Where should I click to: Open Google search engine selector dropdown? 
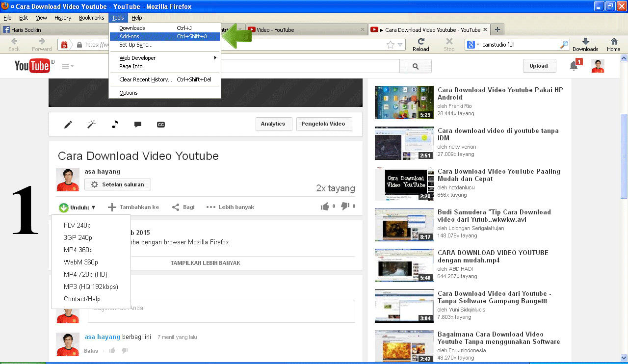pyautogui.click(x=474, y=45)
